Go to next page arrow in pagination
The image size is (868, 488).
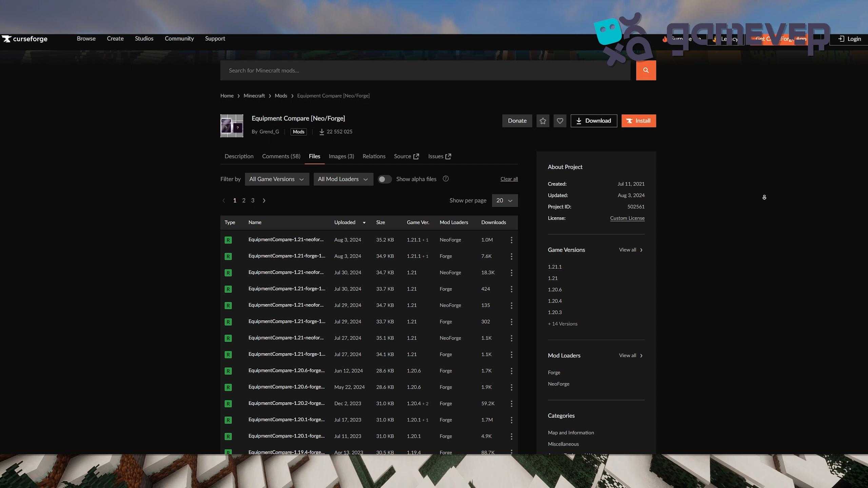[264, 200]
